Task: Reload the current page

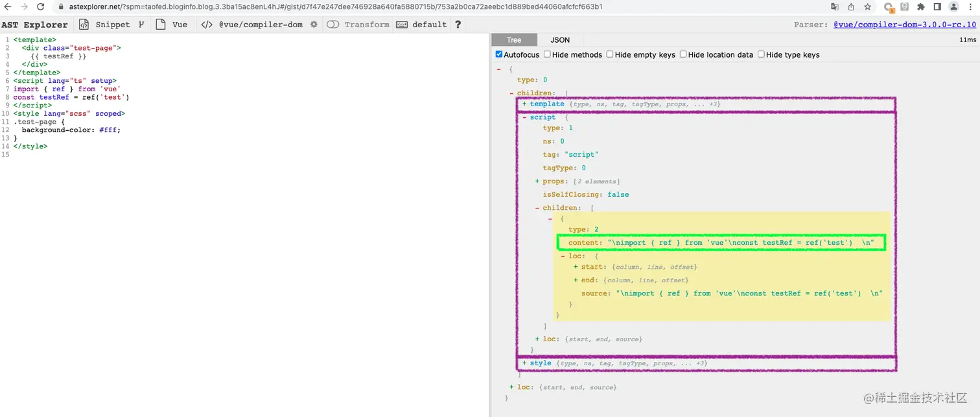Action: pos(41,6)
